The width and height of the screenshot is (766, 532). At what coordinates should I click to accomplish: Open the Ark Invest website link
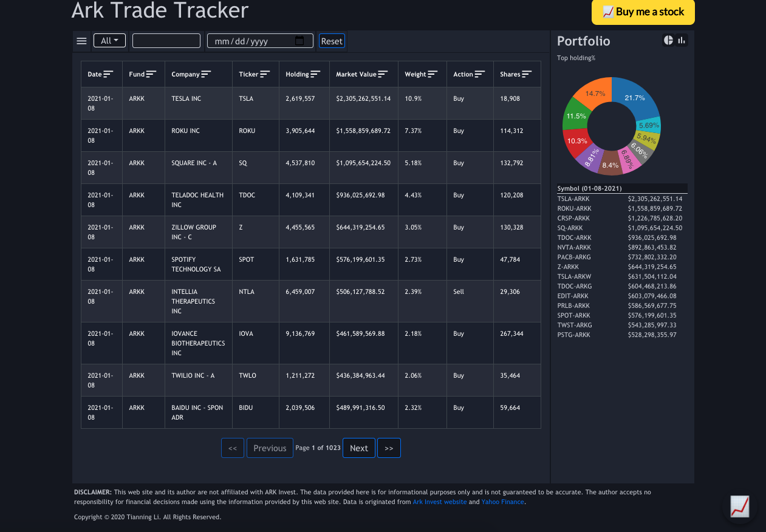tap(440, 502)
